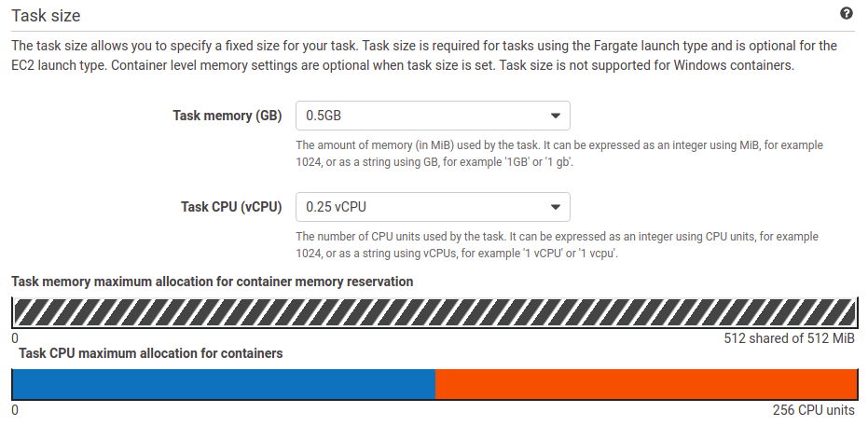The height and width of the screenshot is (426, 868).
Task: Click the help question mark icon
Action: click(x=847, y=14)
